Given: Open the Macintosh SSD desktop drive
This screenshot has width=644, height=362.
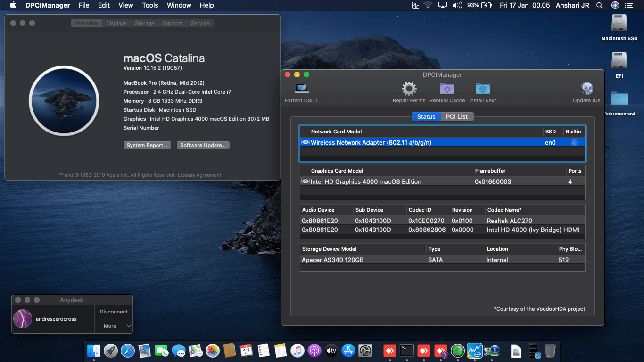Looking at the screenshot, I should pyautogui.click(x=619, y=24).
